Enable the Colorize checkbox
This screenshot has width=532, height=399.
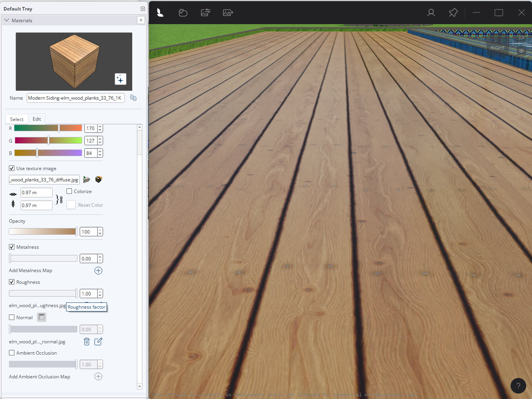coord(69,191)
